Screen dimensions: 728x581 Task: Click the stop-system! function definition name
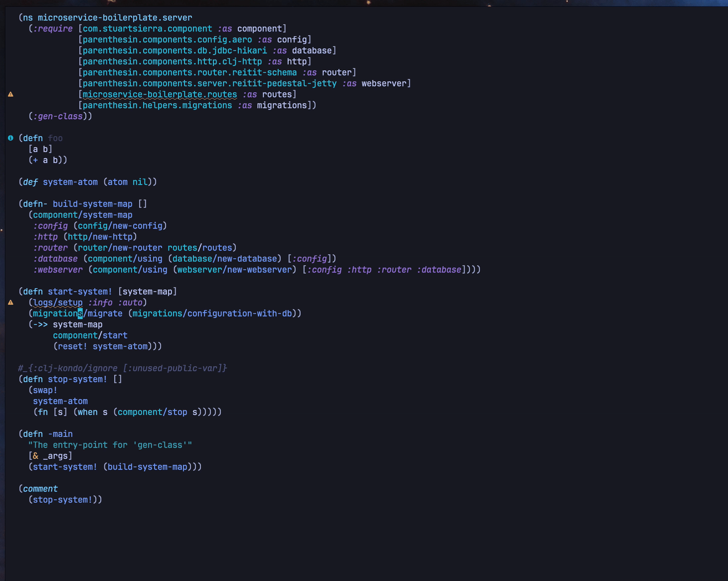(x=77, y=379)
